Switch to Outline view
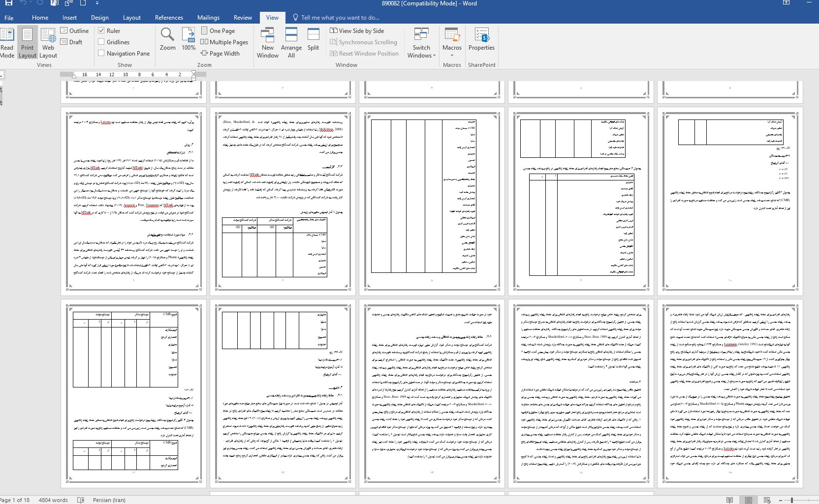Screen dimensions: 819x504 [x=74, y=30]
